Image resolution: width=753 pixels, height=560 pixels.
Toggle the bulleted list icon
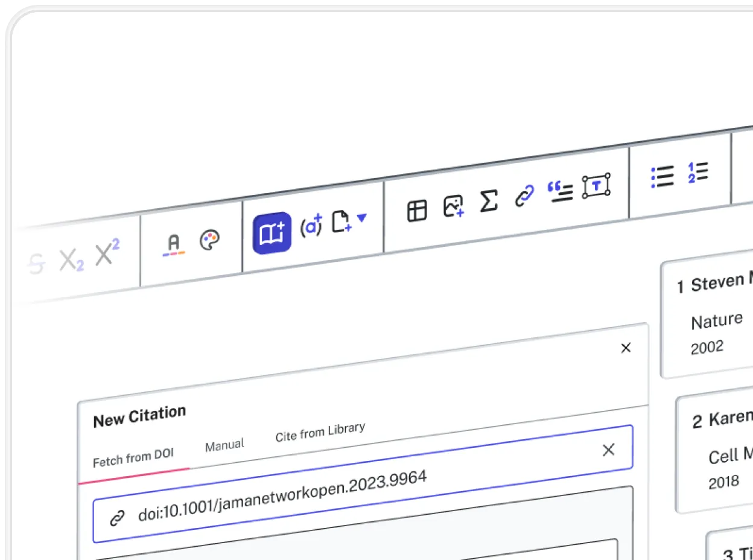(x=662, y=177)
